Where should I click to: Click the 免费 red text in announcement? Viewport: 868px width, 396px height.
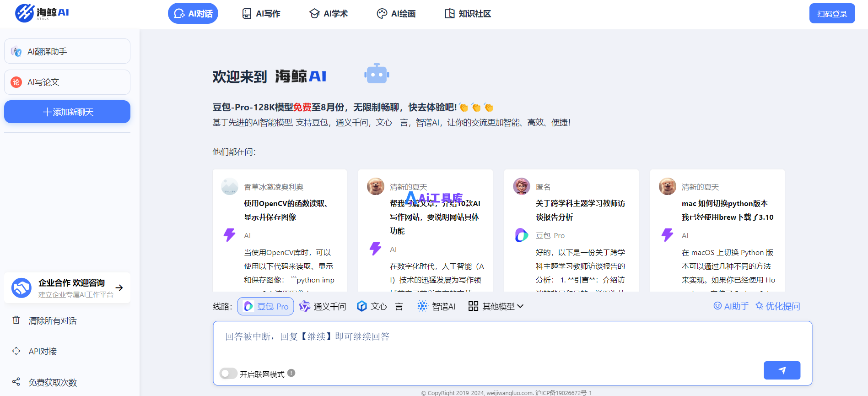pos(302,107)
